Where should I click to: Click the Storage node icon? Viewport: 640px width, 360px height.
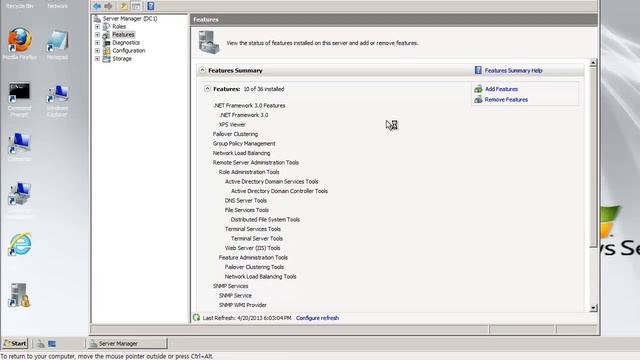tap(107, 59)
